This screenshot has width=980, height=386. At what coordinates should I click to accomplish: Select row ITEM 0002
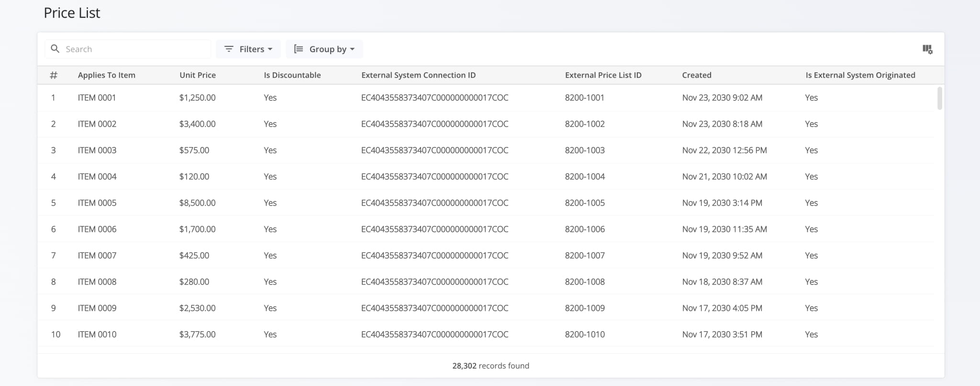click(486, 124)
